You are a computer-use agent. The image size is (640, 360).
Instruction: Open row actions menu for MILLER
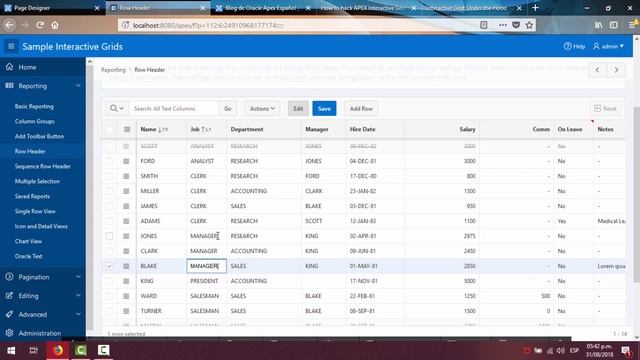click(x=126, y=191)
